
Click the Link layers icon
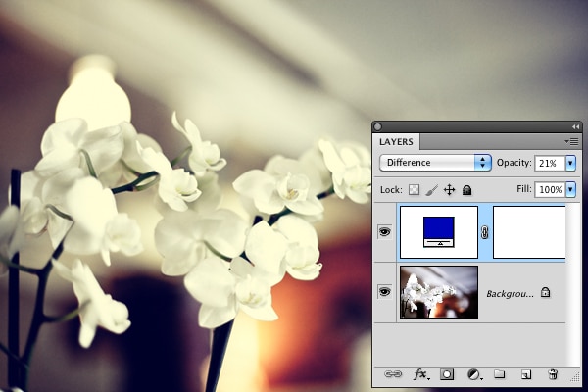393,374
